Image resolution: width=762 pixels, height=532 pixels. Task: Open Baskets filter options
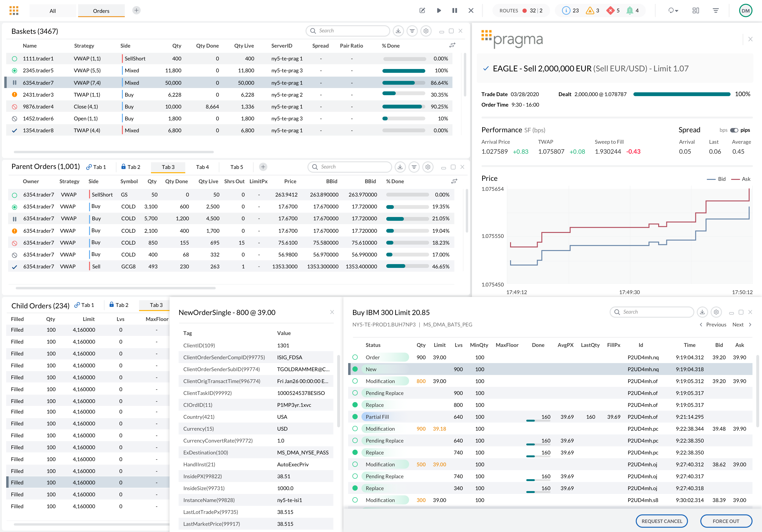[412, 31]
